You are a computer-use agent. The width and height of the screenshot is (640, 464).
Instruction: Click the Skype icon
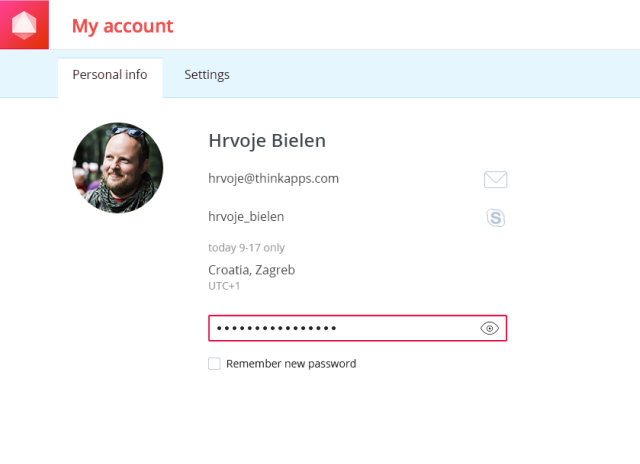pos(495,217)
